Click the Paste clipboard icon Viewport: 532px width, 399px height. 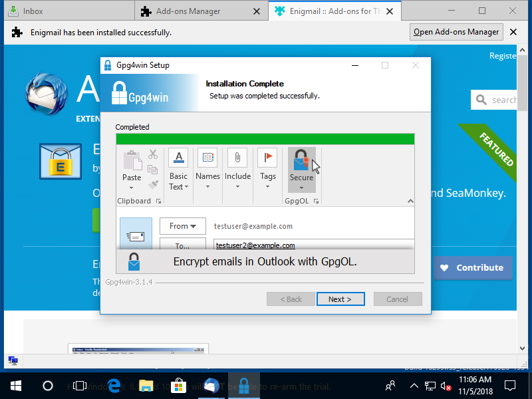[132, 157]
